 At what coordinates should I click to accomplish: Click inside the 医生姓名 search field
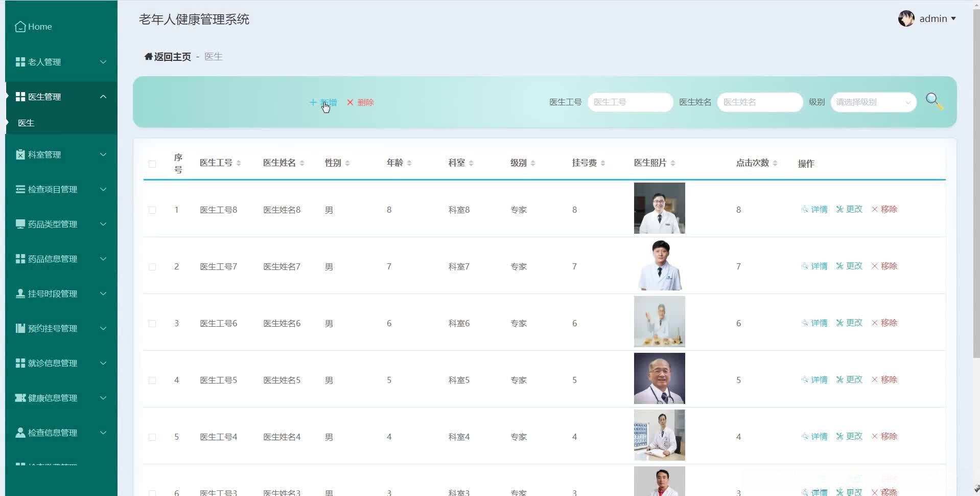(760, 102)
